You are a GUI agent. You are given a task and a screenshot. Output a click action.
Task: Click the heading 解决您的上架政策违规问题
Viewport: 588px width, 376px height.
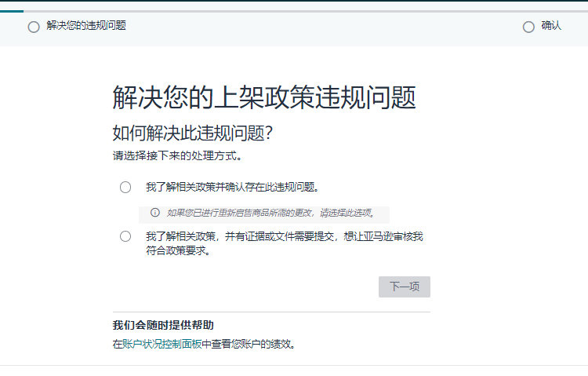264,97
